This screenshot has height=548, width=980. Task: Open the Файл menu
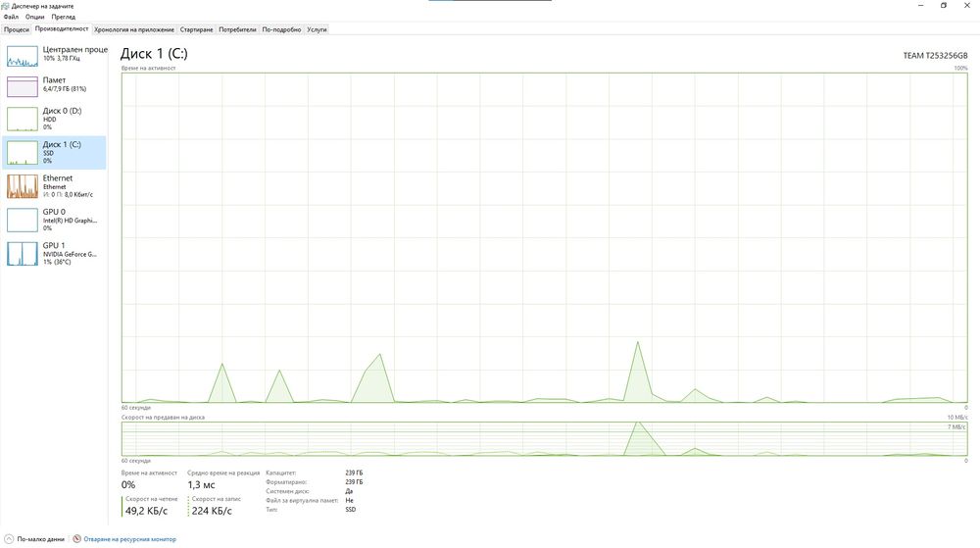(11, 17)
